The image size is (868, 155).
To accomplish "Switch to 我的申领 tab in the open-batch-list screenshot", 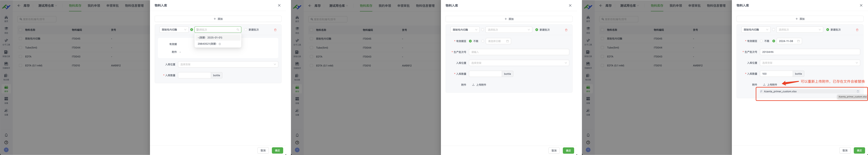I will (94, 6).
